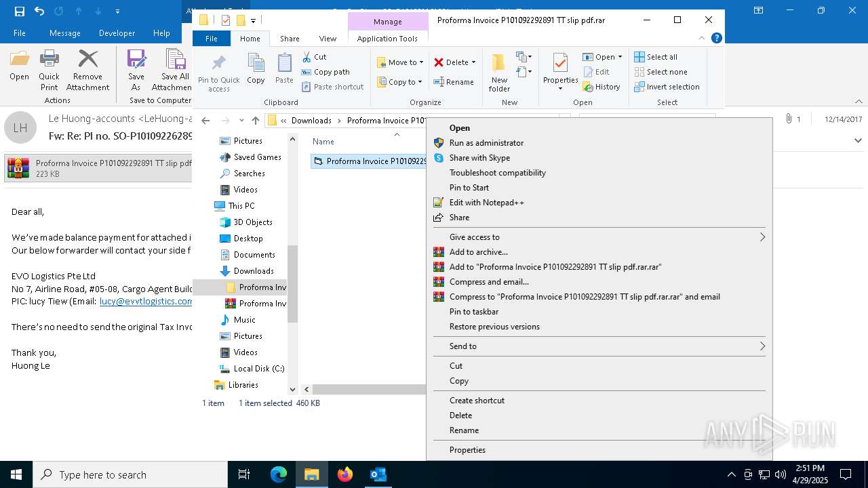This screenshot has height=488, width=868.
Task: Click Outlook's Remove Attachment button
Action: (x=87, y=70)
